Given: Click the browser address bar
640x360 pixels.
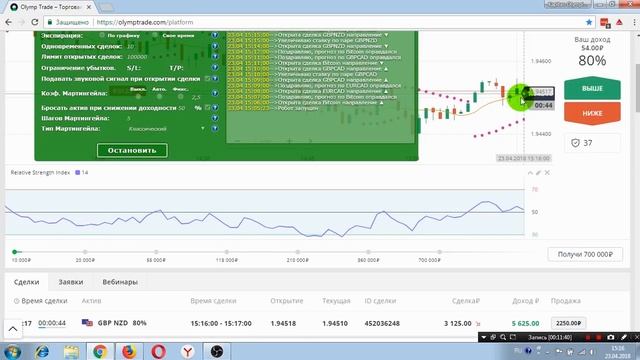Looking at the screenshot, I should 318,22.
